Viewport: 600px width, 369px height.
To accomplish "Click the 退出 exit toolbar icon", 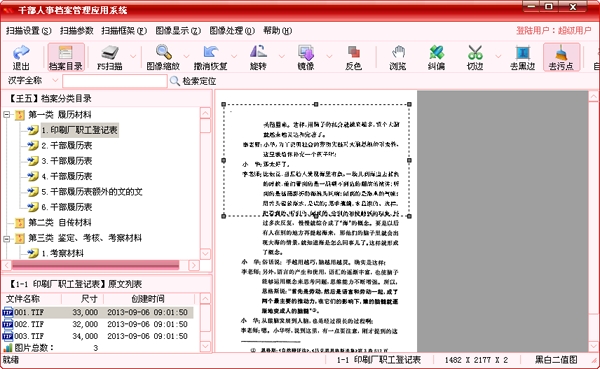I will (21, 57).
